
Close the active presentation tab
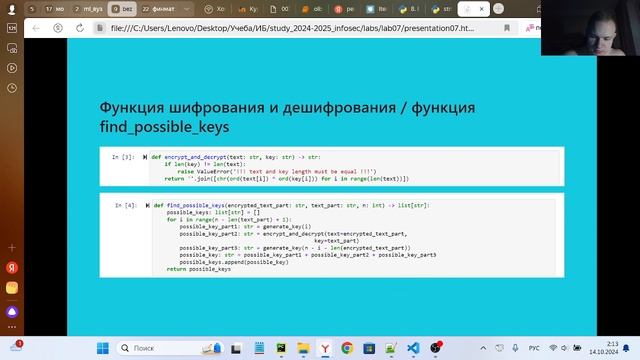482,9
